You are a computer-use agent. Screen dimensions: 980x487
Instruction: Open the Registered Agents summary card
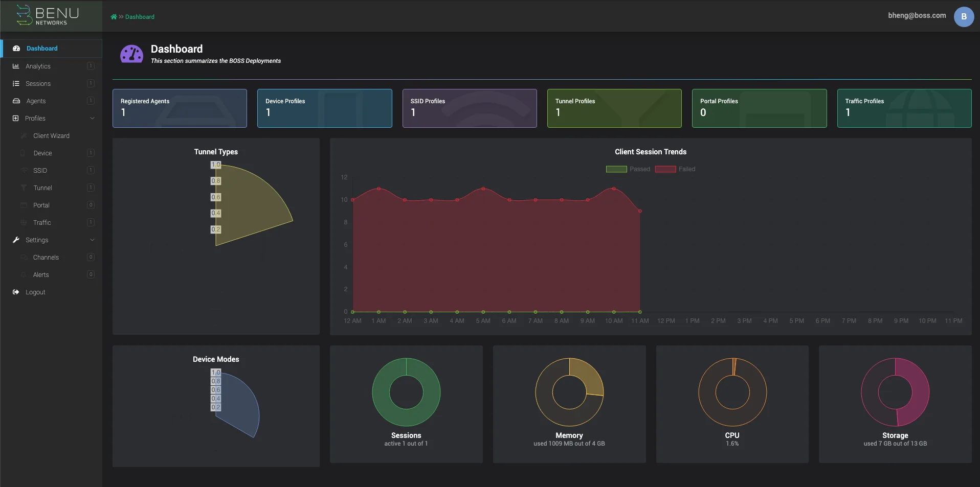pos(180,108)
